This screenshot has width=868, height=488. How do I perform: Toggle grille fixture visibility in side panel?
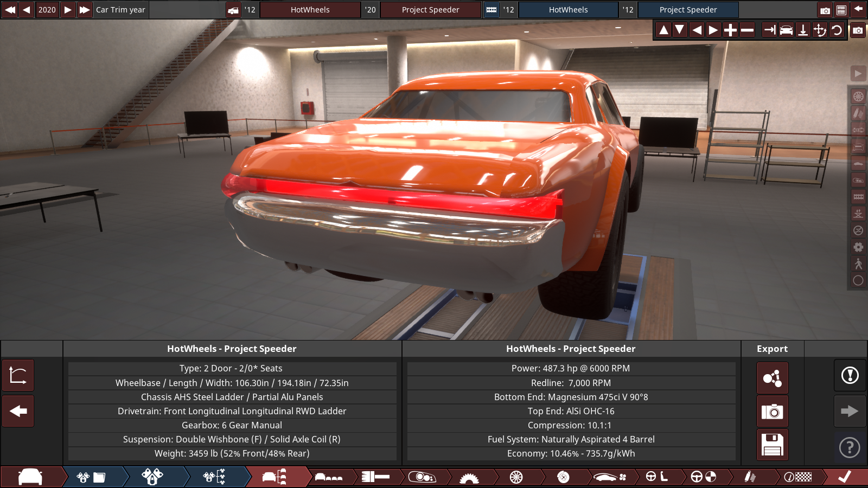coord(858,197)
